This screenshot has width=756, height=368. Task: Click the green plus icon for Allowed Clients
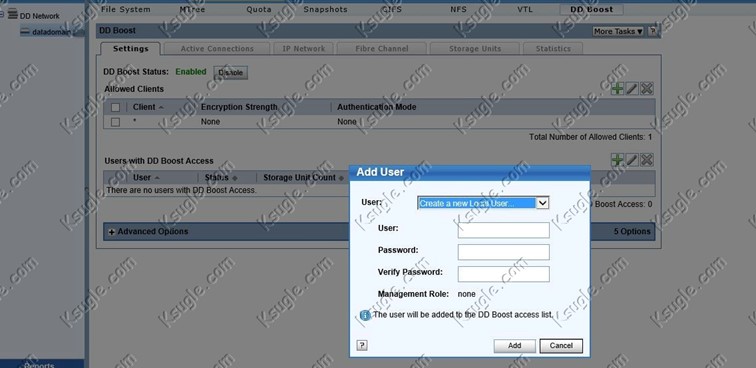617,89
